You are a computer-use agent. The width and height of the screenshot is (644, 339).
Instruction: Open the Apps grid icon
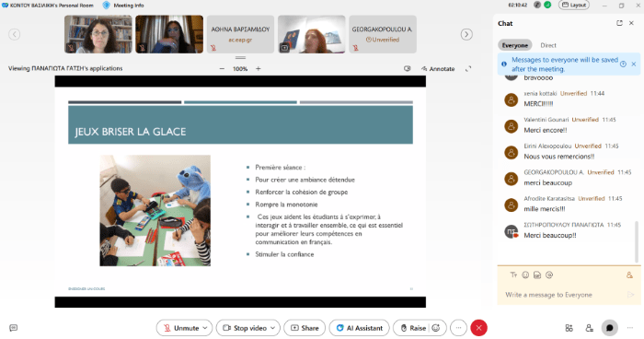click(x=569, y=328)
